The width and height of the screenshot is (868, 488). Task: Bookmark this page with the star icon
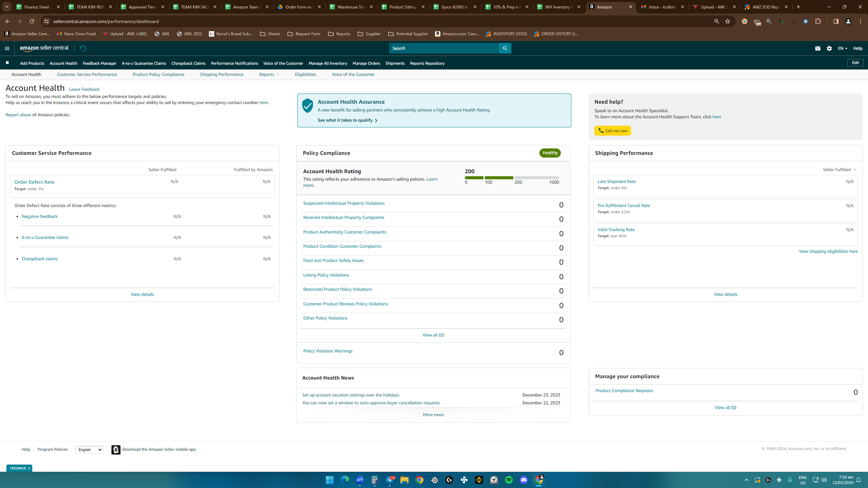point(728,21)
